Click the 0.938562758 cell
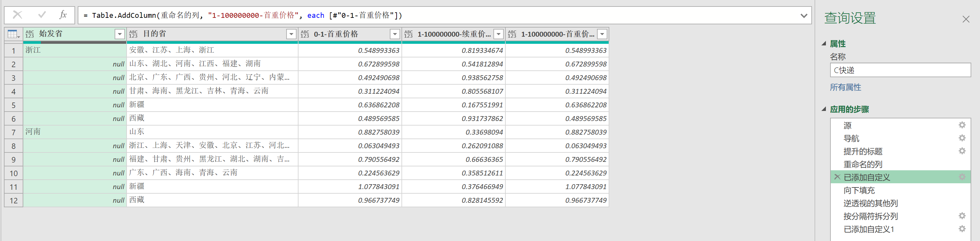The width and height of the screenshot is (980, 241). 454,78
